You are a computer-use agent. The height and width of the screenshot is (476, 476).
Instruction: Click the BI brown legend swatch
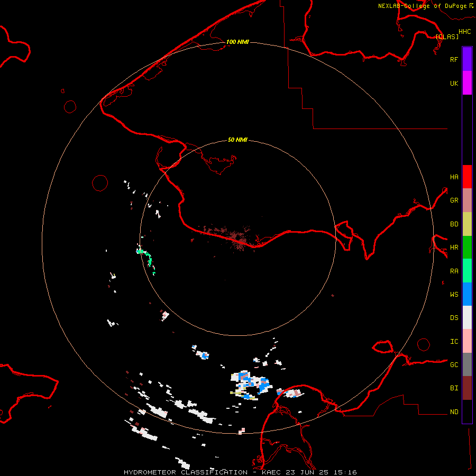coord(467,388)
